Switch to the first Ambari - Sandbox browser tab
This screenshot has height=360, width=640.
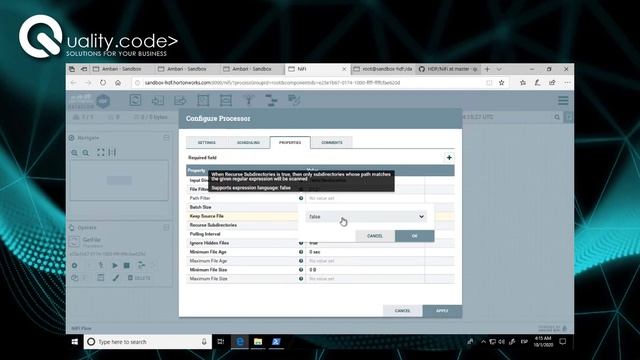tap(122, 69)
